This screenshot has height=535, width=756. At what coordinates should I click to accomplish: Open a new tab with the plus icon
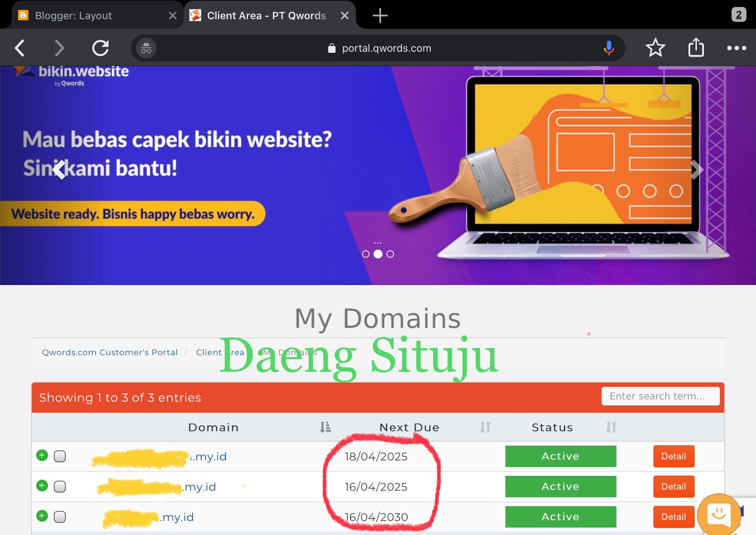[x=380, y=16]
